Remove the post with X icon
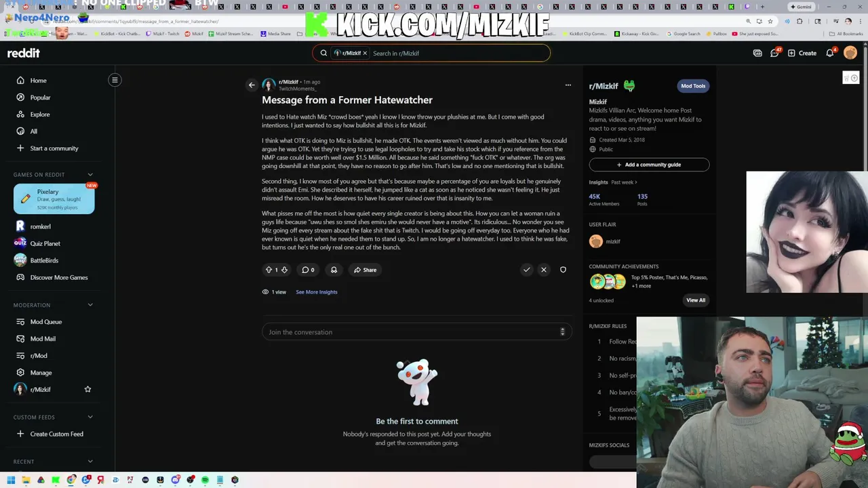The height and width of the screenshot is (488, 868). click(x=544, y=270)
